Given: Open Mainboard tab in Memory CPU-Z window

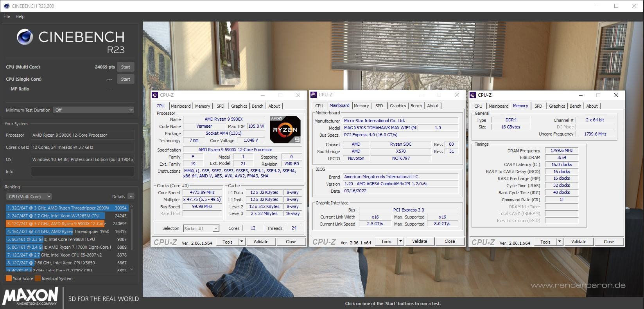Looking at the screenshot, I should point(499,106).
